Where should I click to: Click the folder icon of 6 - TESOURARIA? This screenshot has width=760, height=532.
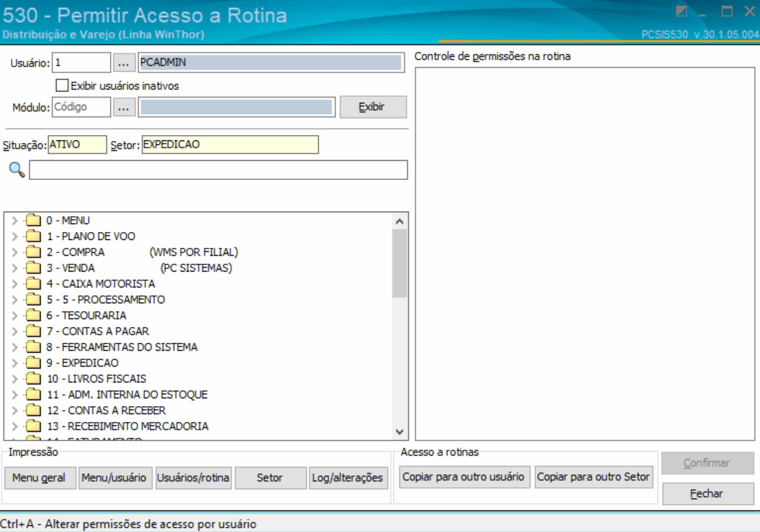point(34,315)
